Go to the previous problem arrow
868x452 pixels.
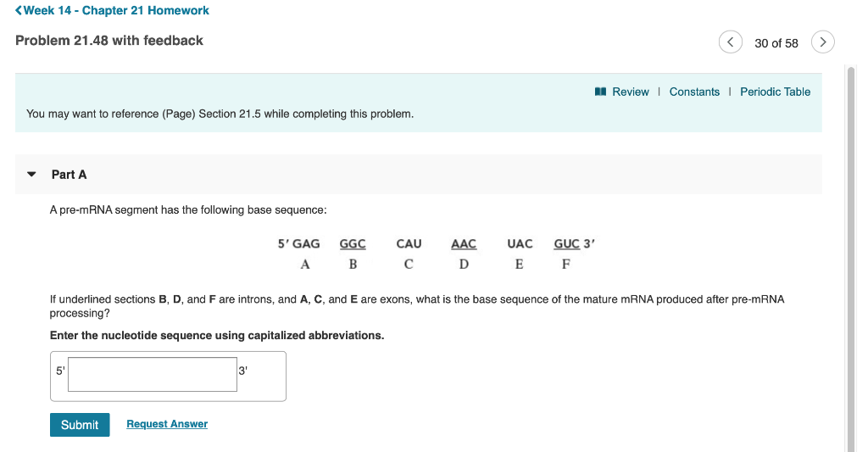click(x=730, y=42)
